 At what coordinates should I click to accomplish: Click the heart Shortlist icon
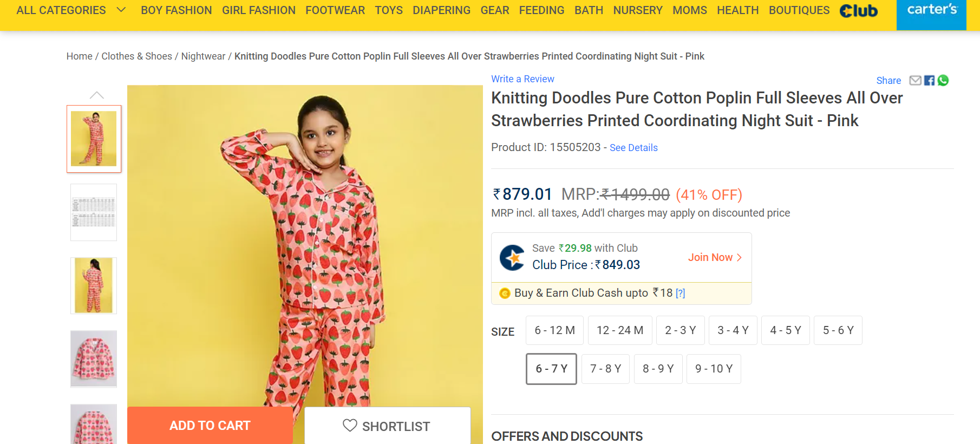pos(350,426)
